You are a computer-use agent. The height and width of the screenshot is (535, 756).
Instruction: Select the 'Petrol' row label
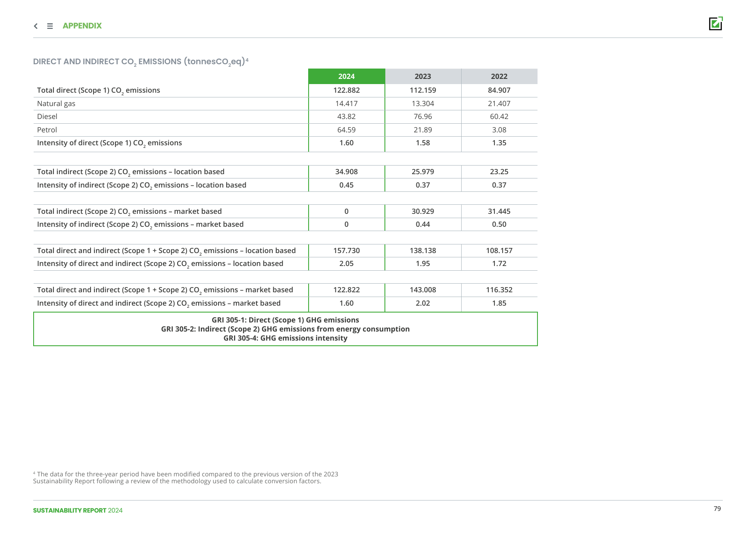[47, 130]
